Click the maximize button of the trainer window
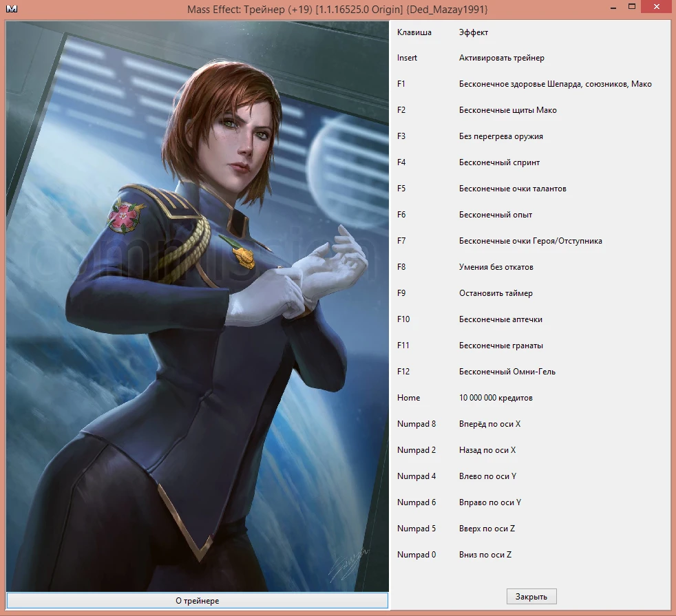The height and width of the screenshot is (616, 676). (x=631, y=6)
